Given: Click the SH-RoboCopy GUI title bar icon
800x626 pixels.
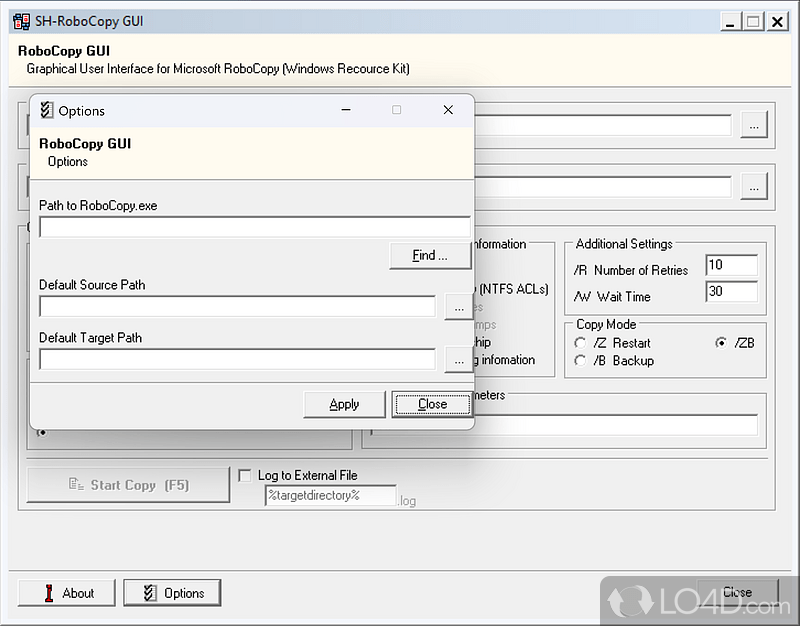Looking at the screenshot, I should point(21,21).
